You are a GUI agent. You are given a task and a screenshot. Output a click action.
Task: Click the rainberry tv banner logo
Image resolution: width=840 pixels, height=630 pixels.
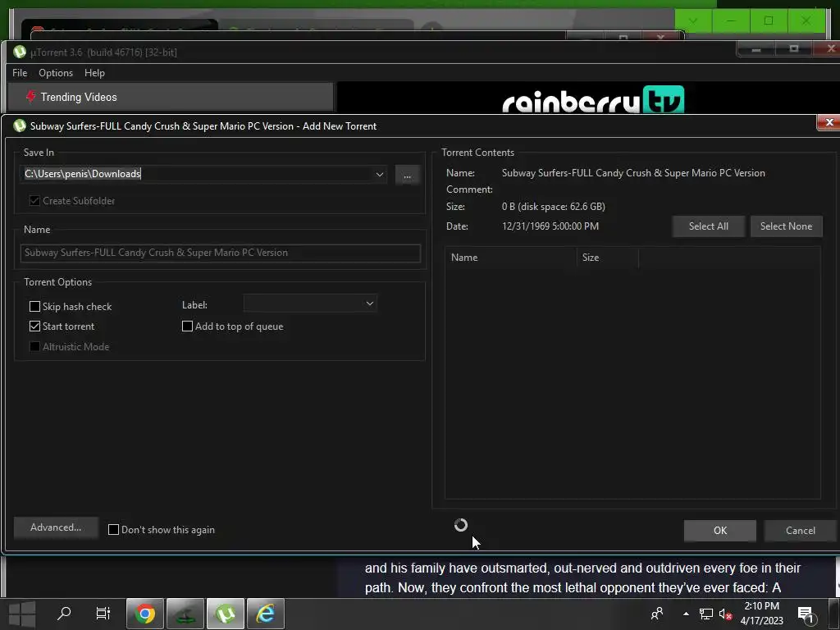coord(593,98)
